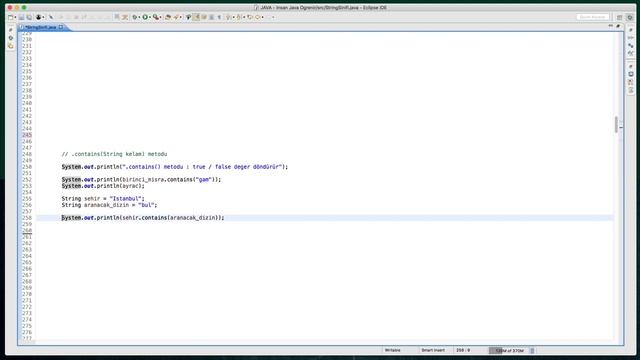Click the Save toolbar icon

tap(21, 17)
